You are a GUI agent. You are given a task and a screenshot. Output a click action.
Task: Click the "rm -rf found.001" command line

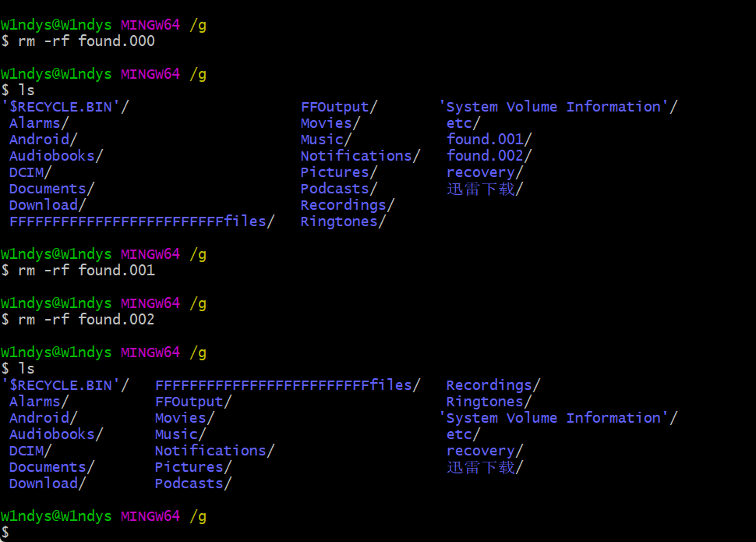[86, 271]
